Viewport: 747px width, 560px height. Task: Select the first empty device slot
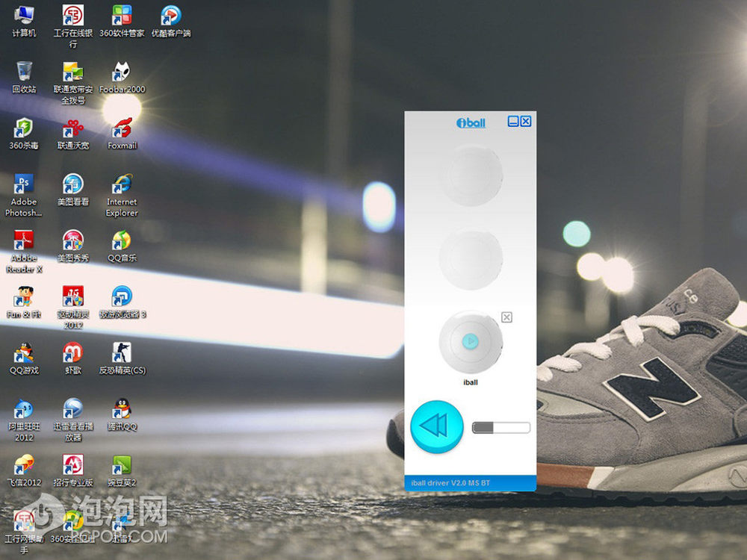[x=471, y=175]
